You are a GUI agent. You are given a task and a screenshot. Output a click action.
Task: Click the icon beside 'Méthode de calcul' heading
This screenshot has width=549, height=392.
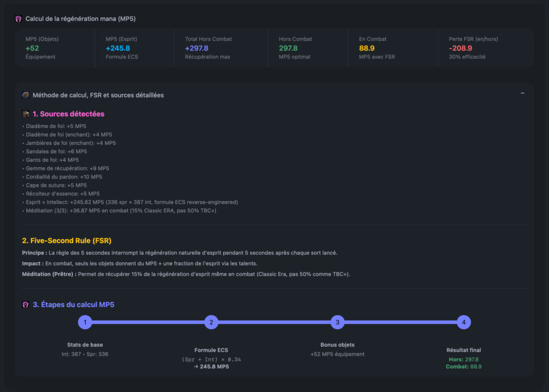click(25, 95)
